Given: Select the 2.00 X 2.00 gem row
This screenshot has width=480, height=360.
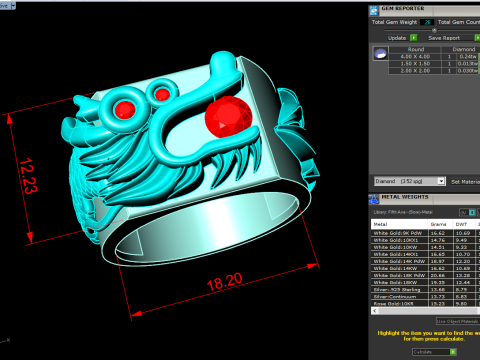Looking at the screenshot, I should click(x=433, y=71).
